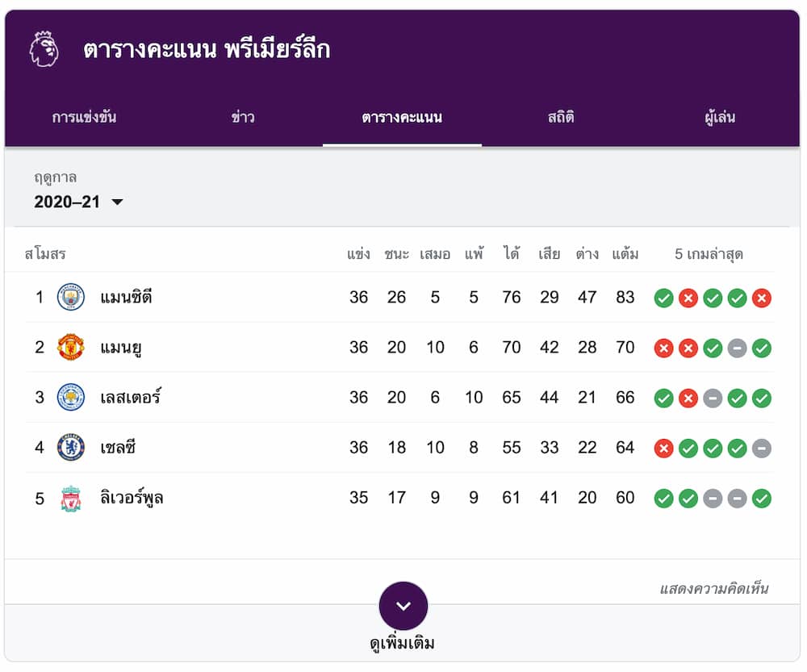This screenshot has width=807, height=672.
Task: Click ลิเวอร์พูล matches played value 35
Action: click(x=358, y=498)
